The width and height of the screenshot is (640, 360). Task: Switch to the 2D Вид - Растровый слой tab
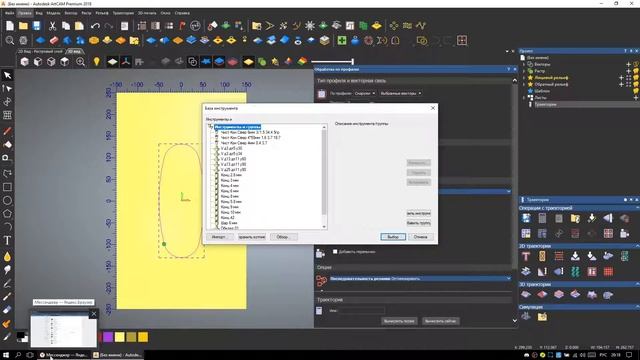tap(40, 51)
